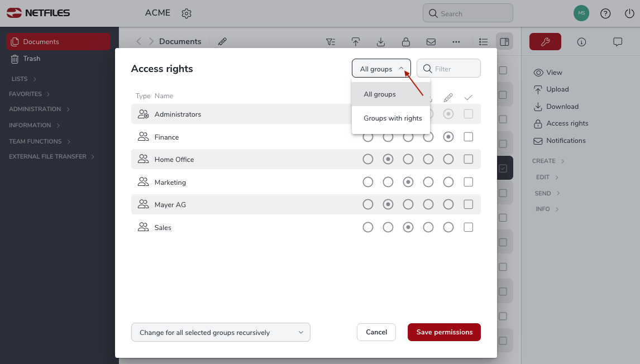Expand the EDIT section

point(547,177)
